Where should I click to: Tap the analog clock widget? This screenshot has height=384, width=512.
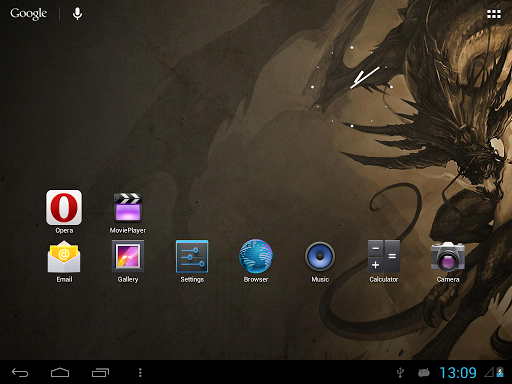coord(352,87)
